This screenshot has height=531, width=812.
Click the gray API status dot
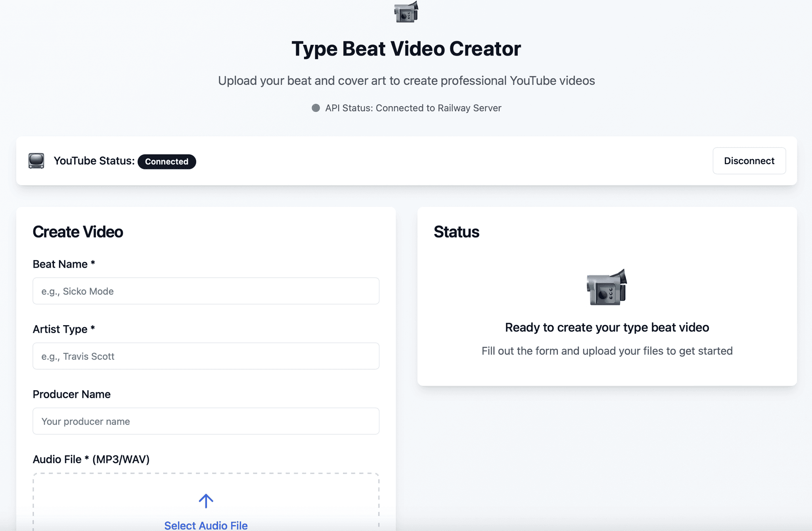click(x=316, y=108)
